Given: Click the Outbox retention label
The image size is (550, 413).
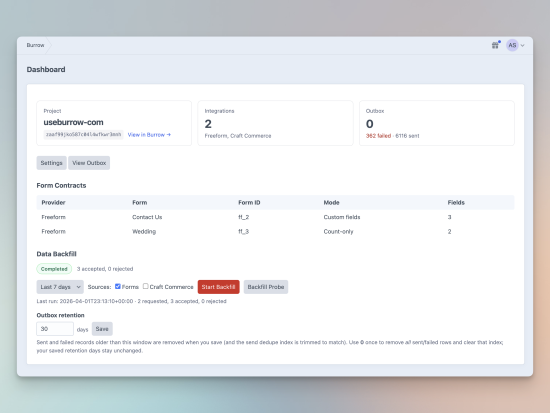Looking at the screenshot, I should point(60,315).
